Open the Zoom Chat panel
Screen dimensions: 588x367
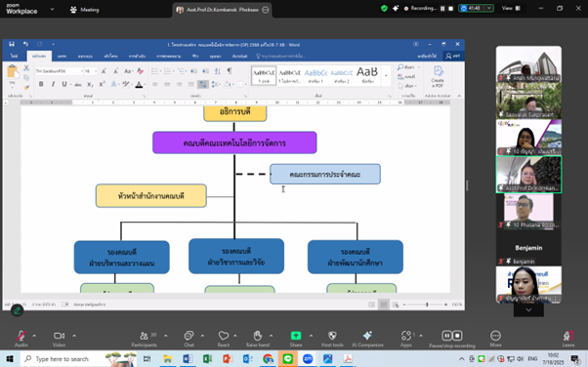point(189,338)
